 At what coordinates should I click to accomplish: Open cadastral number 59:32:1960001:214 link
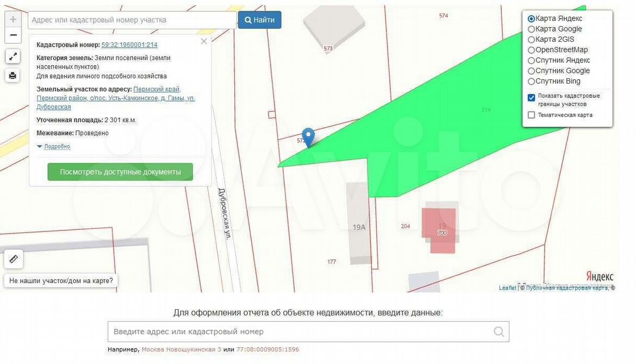129,45
